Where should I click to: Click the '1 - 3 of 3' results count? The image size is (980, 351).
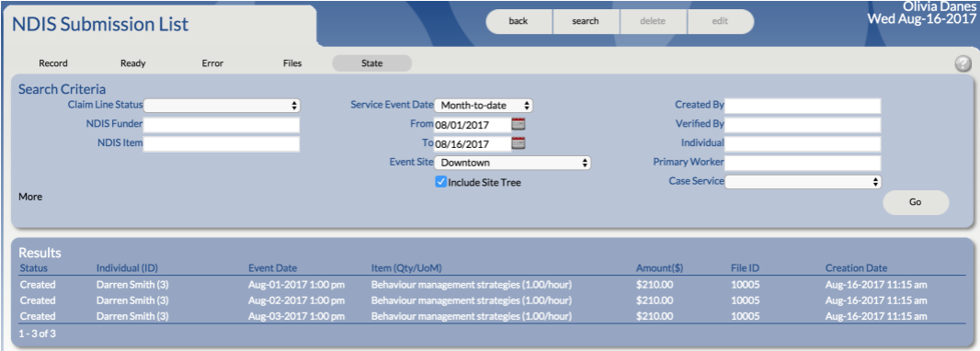click(x=38, y=334)
